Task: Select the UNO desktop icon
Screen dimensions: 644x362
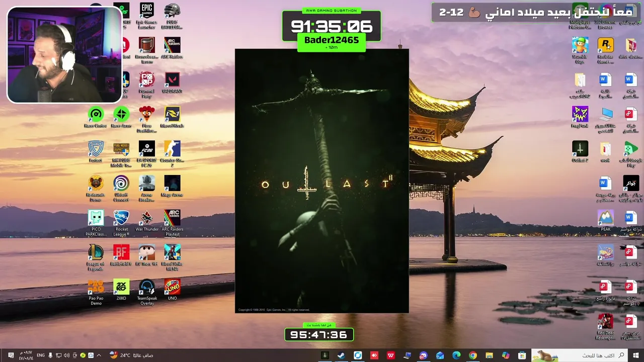Action: tap(172, 290)
